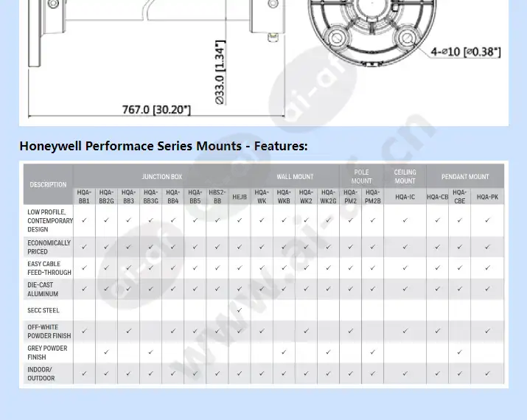Click the 4-⌀10 [⌀0.38"] dimension label
Image resolution: width=527 pixels, height=420 pixels.
pos(466,52)
